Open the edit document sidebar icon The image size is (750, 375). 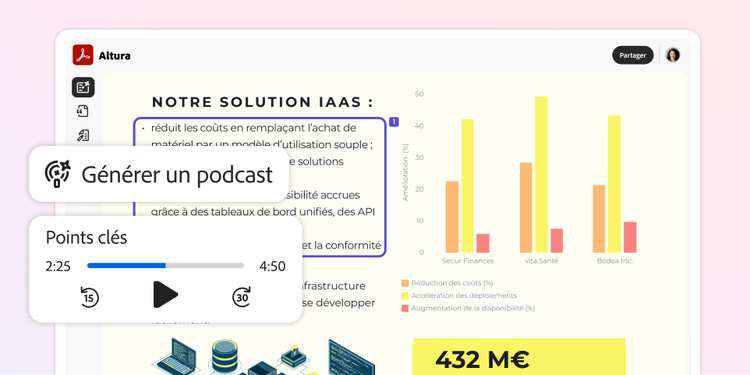(x=83, y=136)
